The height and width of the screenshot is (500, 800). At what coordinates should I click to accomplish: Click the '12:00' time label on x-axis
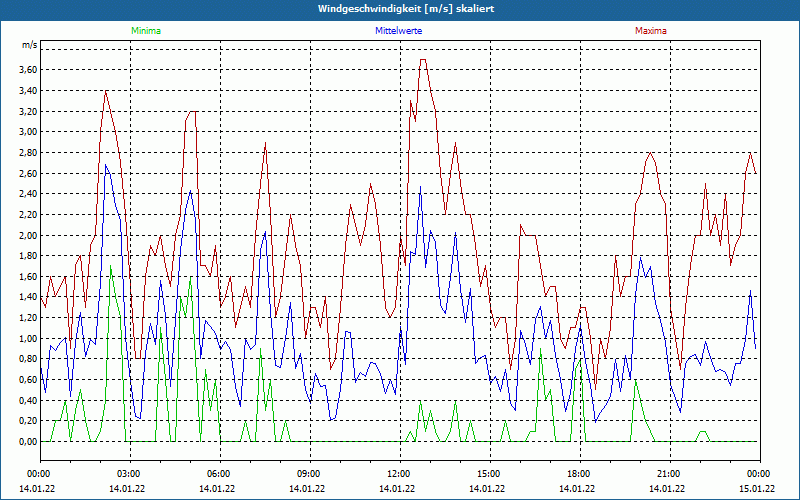[x=398, y=474]
